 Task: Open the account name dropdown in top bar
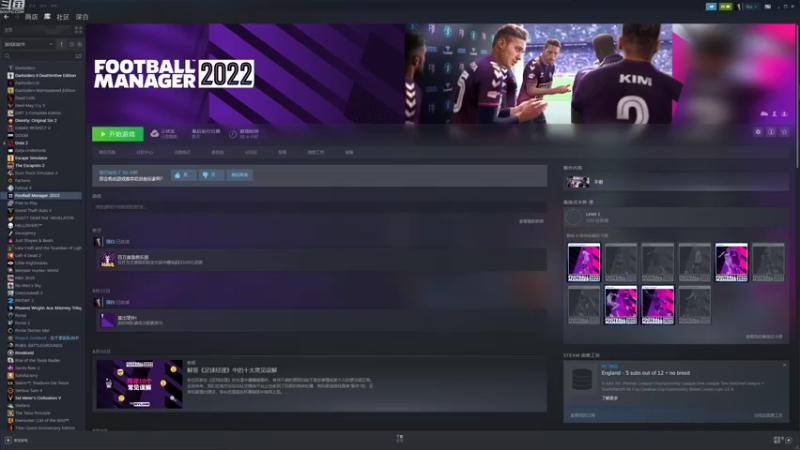(751, 7)
